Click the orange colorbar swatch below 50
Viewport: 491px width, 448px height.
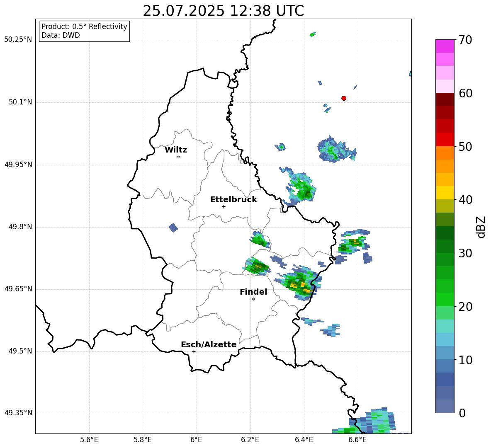pyautogui.click(x=445, y=153)
